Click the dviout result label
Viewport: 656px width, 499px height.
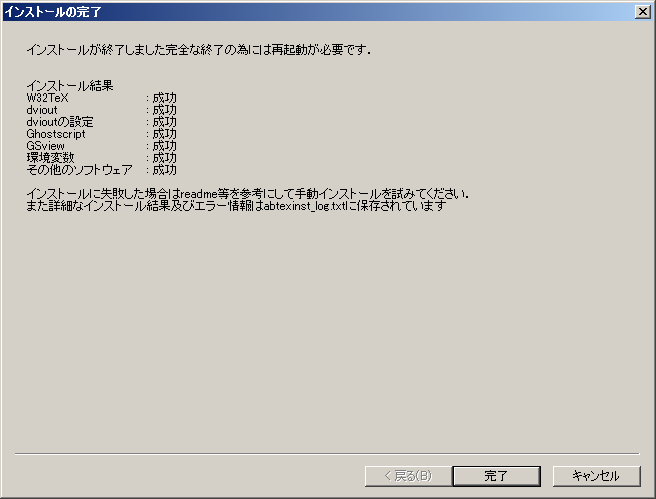pyautogui.click(x=42, y=110)
